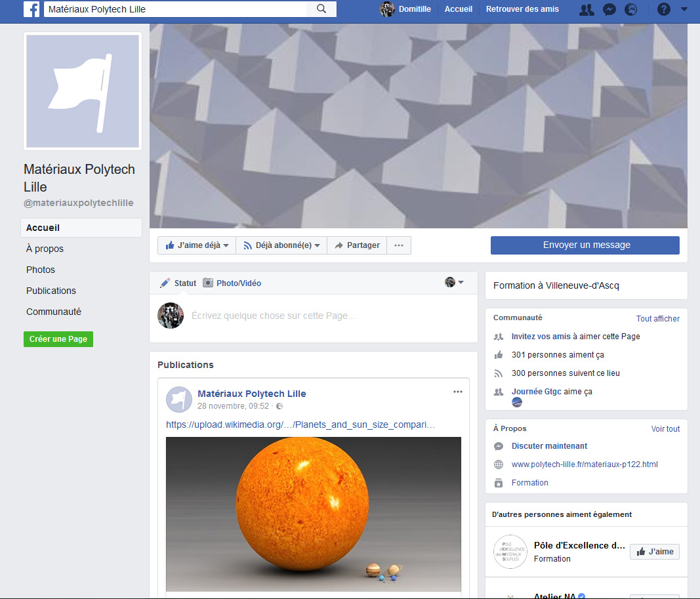Click Envoyer un message button

tap(585, 245)
